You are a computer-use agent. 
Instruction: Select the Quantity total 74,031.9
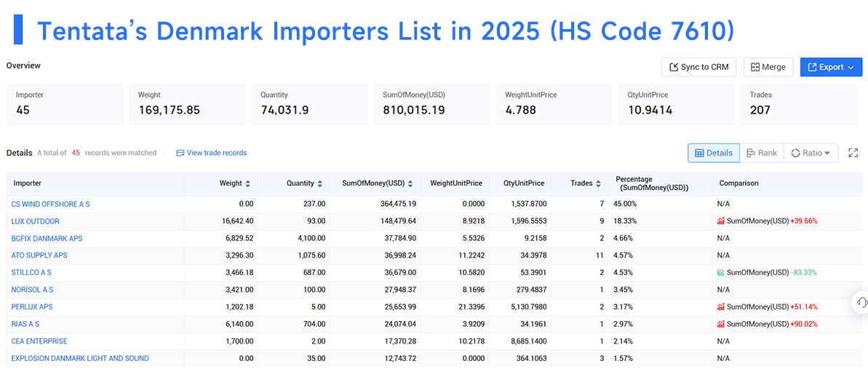(284, 110)
